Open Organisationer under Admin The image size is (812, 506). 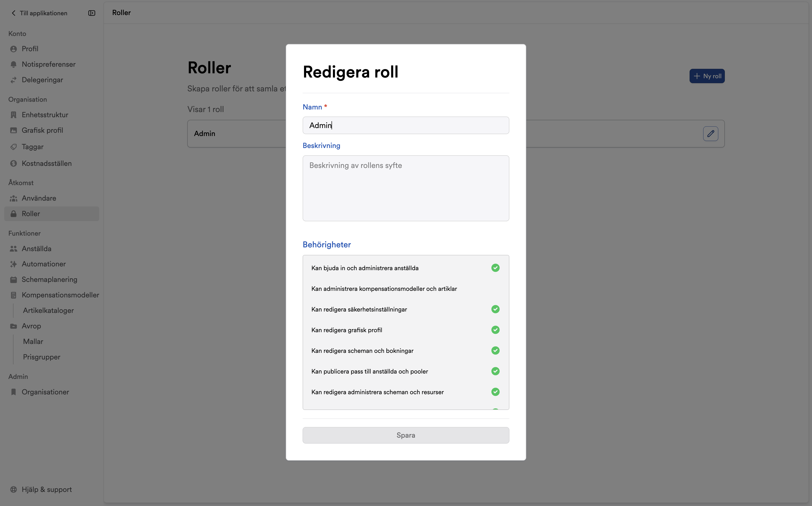pyautogui.click(x=51, y=392)
